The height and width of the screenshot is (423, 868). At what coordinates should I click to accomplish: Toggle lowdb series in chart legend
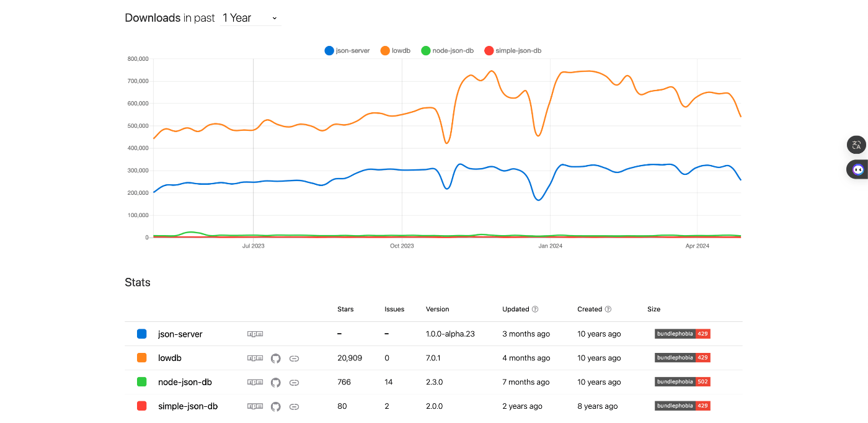(397, 51)
